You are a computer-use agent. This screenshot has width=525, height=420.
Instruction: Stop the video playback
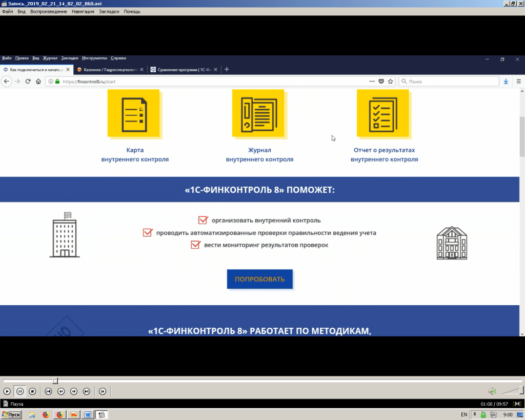pos(32,391)
